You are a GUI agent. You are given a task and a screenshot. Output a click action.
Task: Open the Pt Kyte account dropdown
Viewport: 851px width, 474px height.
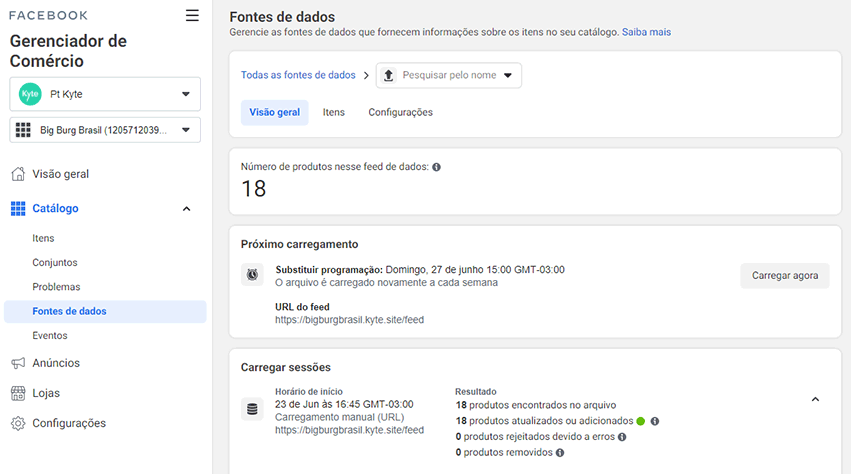(x=105, y=94)
